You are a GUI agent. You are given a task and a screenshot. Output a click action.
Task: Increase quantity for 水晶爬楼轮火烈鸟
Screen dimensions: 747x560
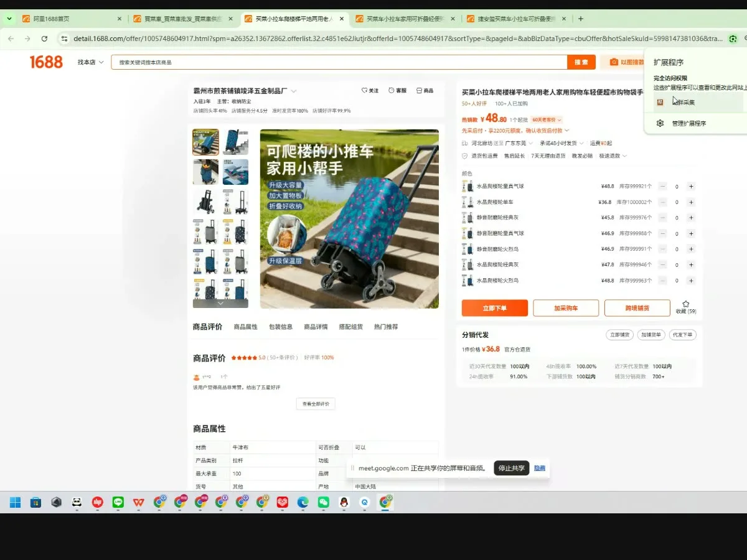coord(691,281)
